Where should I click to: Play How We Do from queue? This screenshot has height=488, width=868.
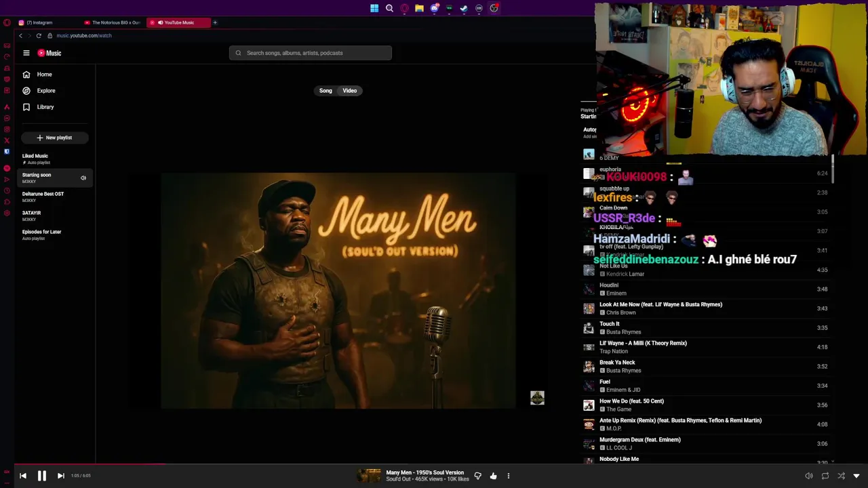coord(705,405)
